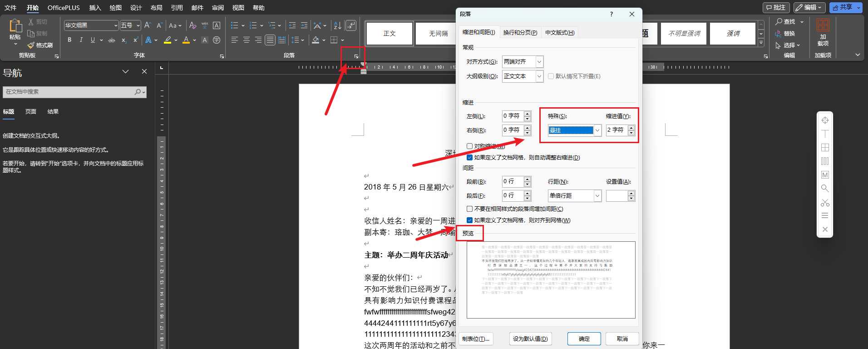
Task: Click the Cancel (取消) button
Action: click(622, 339)
